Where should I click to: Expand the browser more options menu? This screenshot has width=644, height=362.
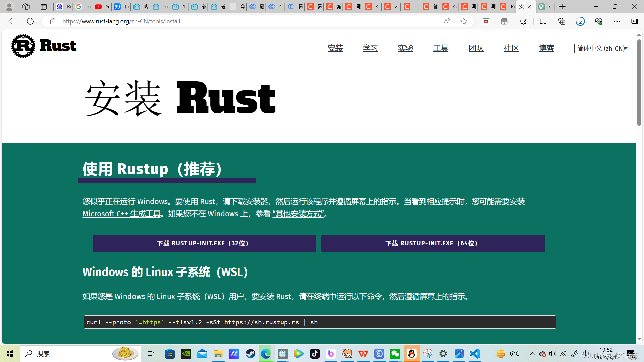click(x=618, y=21)
